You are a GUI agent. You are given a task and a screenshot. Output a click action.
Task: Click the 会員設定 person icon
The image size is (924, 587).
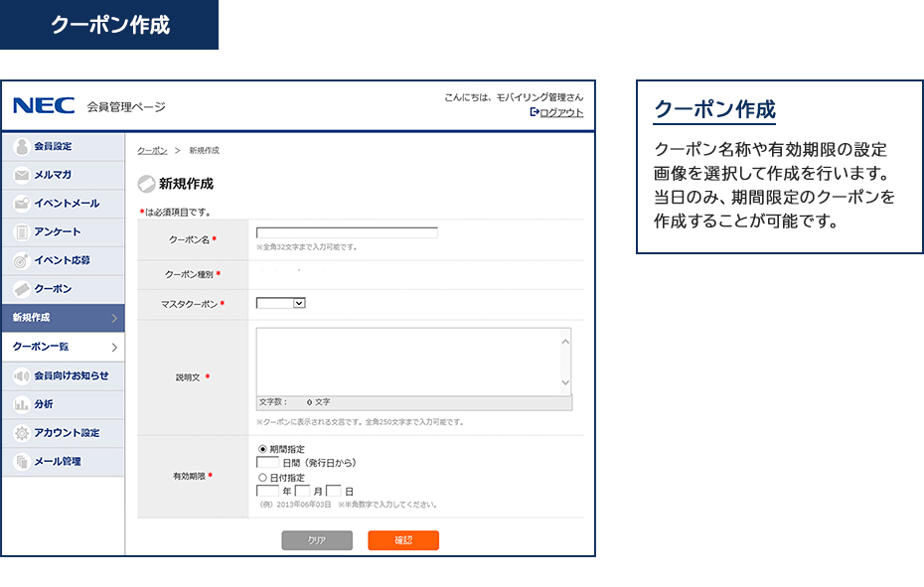tap(22, 146)
